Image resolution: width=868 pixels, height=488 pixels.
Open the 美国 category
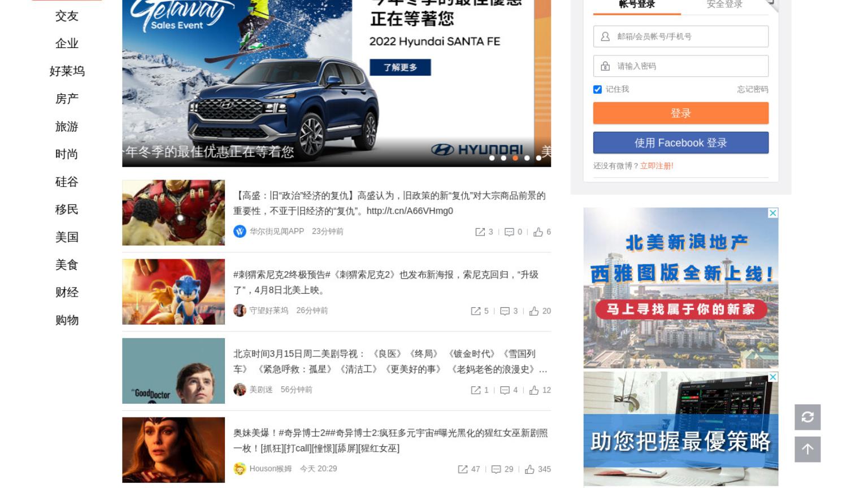pyautogui.click(x=67, y=237)
